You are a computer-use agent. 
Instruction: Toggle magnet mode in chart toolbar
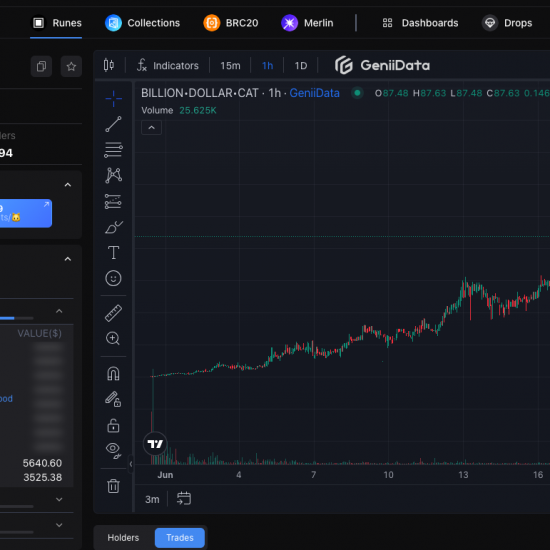tap(113, 374)
